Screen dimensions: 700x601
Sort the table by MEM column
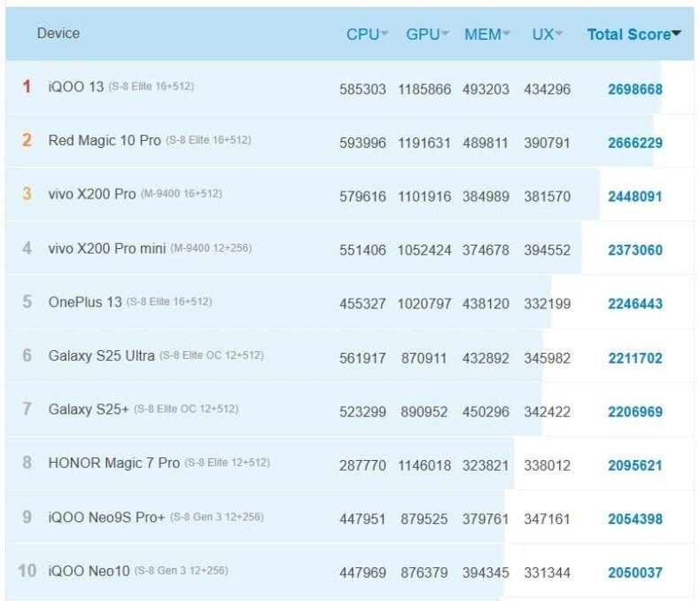[486, 34]
